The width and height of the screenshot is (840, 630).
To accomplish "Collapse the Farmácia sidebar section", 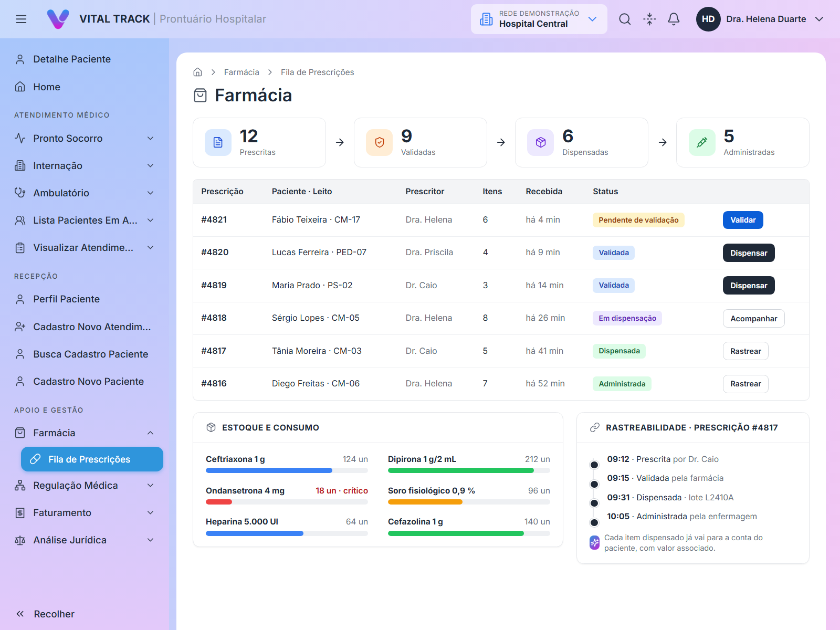I will coord(85,433).
